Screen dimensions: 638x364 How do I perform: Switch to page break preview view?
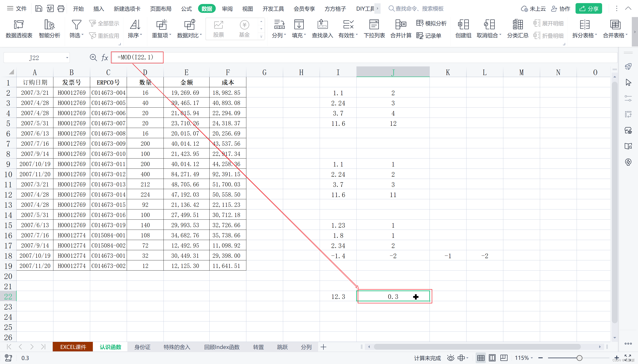pos(504,358)
